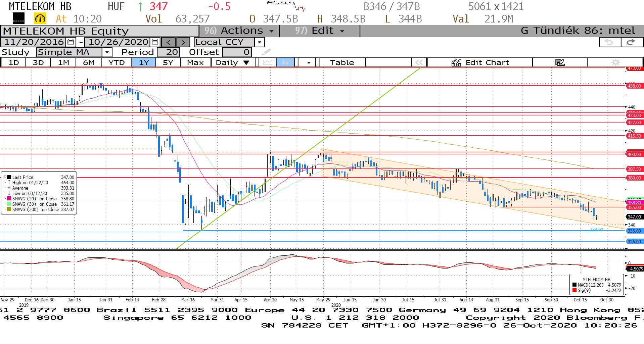The width and height of the screenshot is (644, 344).
Task: Select the 1M range tab
Action: coord(63,62)
